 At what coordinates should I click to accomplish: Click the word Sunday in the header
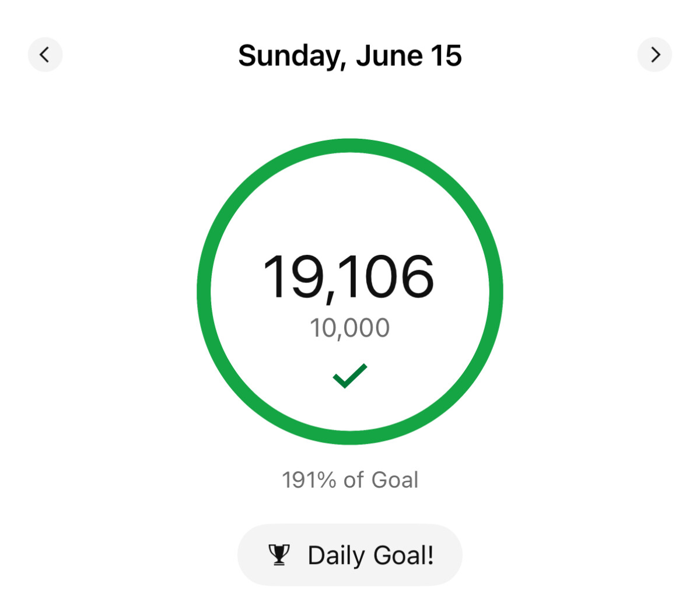coord(288,57)
